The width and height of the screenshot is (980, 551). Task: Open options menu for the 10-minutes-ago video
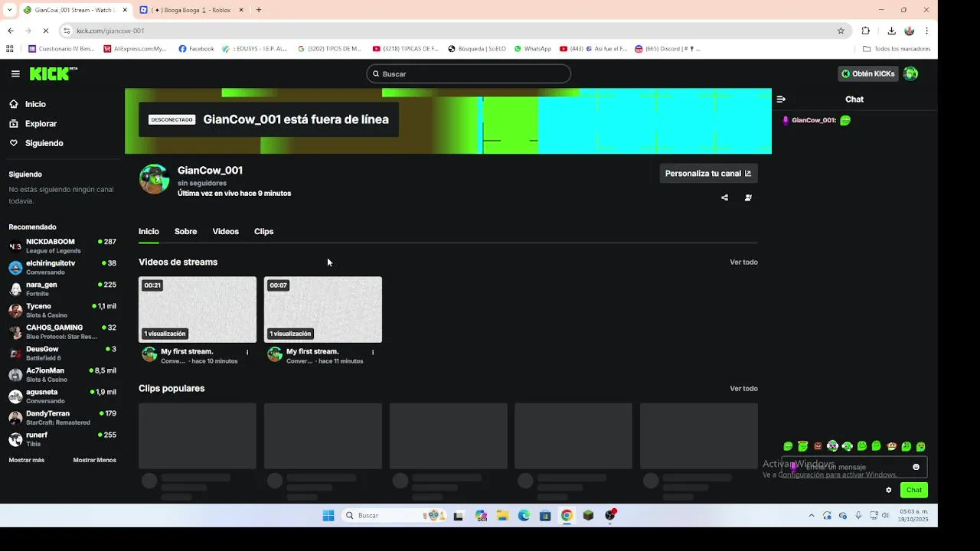pos(247,353)
